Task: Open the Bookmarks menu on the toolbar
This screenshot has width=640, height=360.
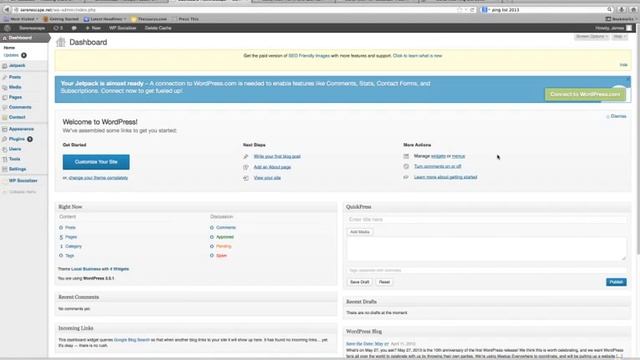Action: click(620, 19)
